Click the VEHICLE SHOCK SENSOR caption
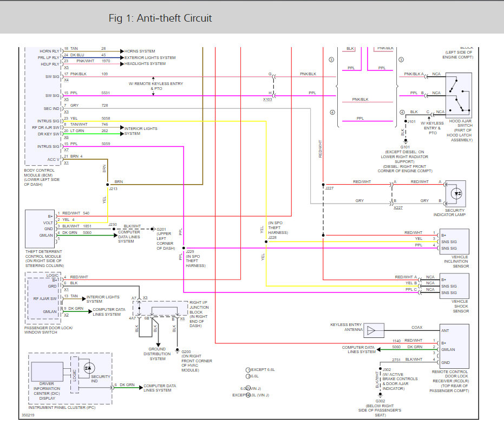 pos(460,306)
